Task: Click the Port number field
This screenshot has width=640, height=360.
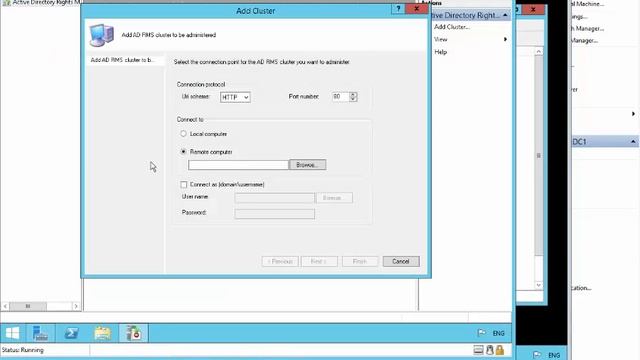Action: 341,97
